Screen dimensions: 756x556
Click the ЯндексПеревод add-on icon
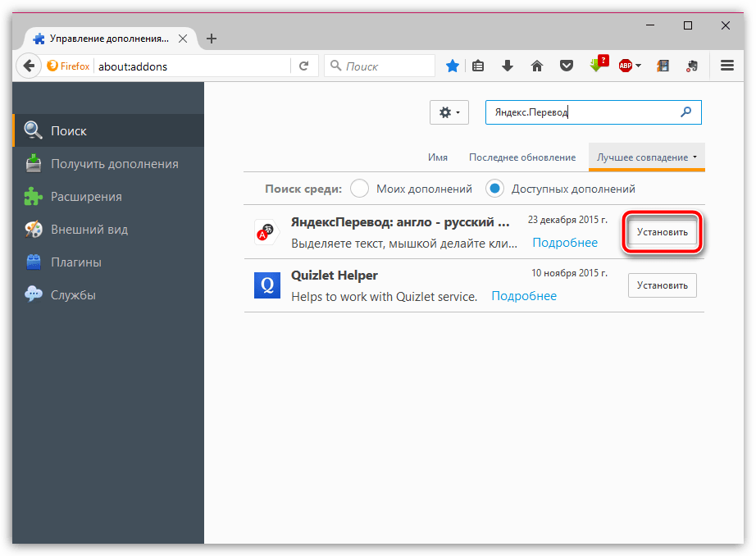[x=266, y=232]
